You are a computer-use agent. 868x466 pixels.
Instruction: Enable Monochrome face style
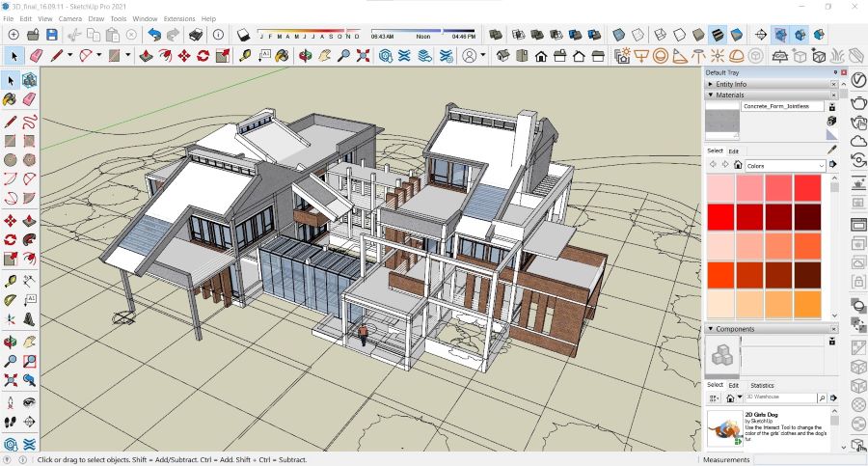736,35
